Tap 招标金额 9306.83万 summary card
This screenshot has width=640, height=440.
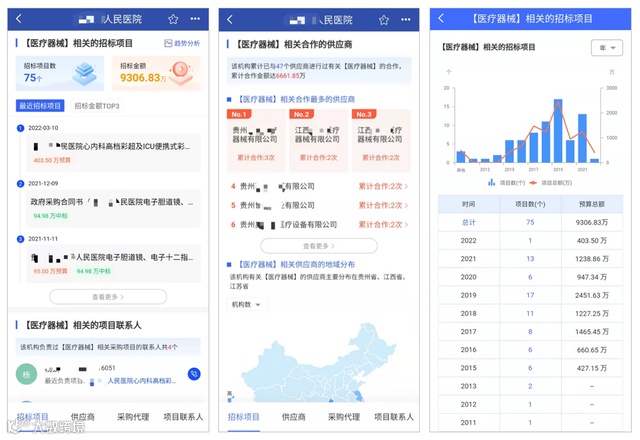(156, 73)
